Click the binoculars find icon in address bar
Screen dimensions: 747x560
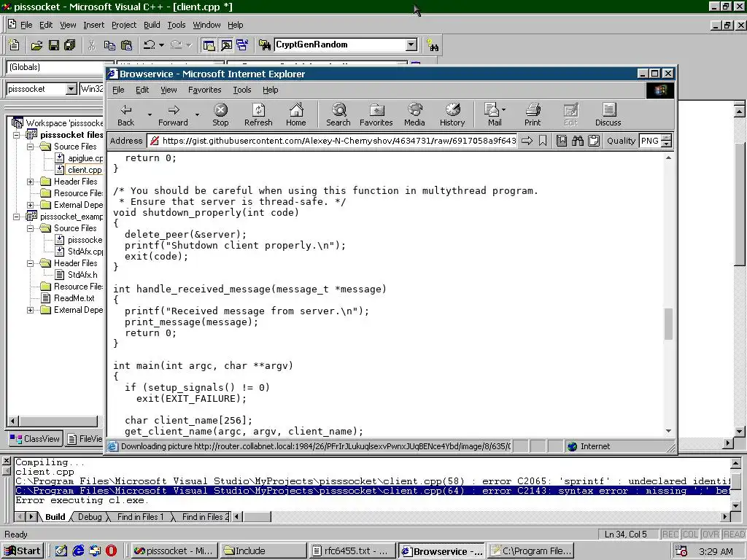point(578,141)
